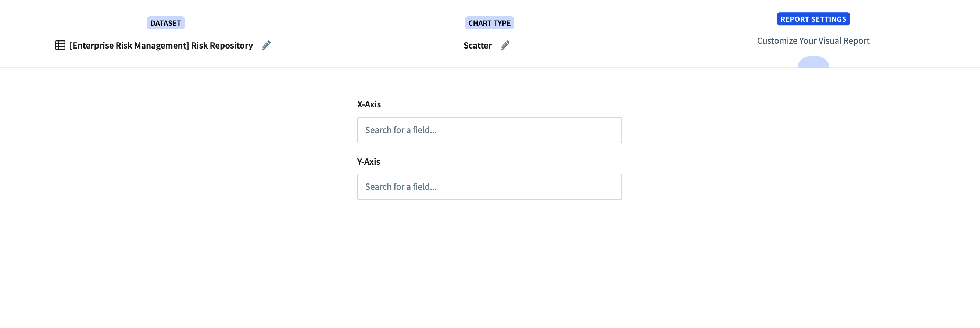Click the pencil icon beside Scatter

[x=505, y=46]
